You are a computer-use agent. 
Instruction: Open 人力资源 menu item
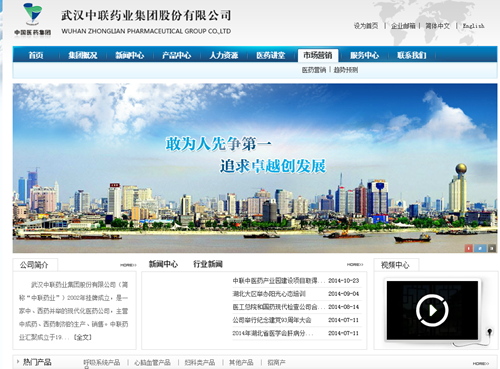(224, 55)
